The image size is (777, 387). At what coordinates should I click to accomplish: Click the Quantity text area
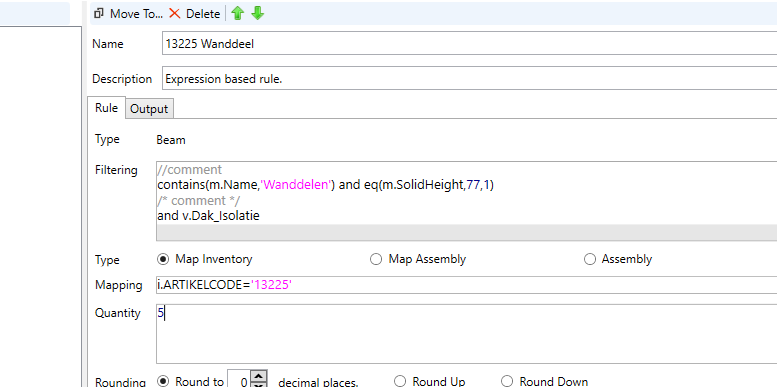pyautogui.click(x=466, y=334)
